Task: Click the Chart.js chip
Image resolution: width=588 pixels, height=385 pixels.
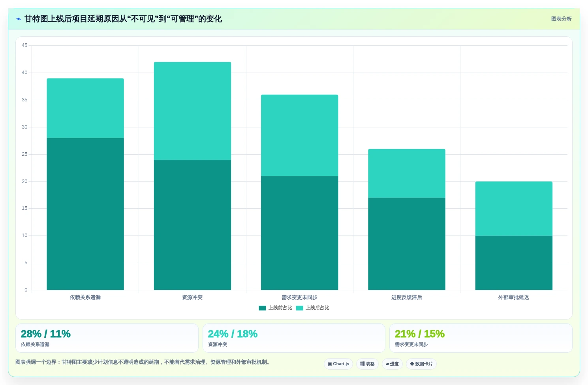Action: 338,364
